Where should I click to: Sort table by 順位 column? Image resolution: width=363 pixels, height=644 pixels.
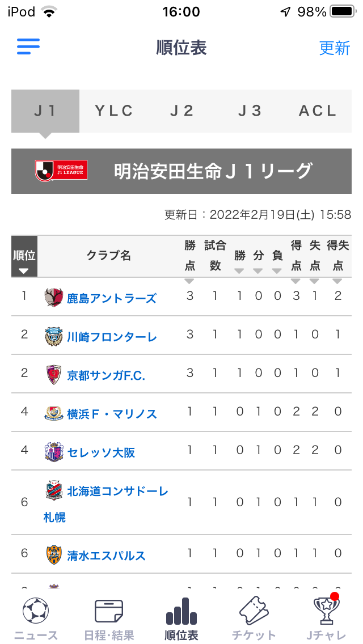tap(24, 257)
